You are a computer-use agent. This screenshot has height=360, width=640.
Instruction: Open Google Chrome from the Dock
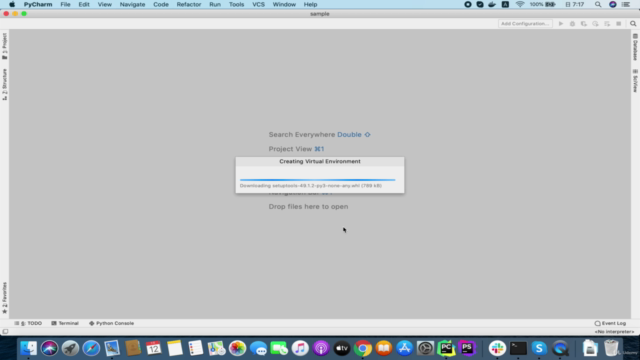click(362, 348)
